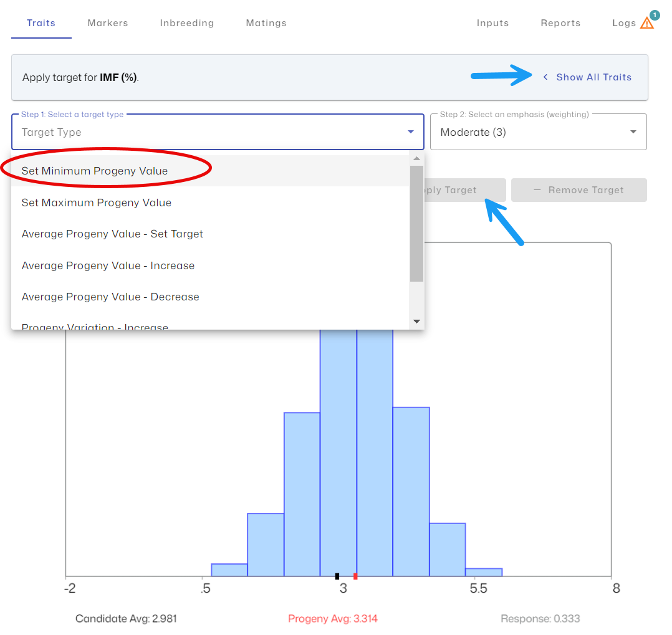
Task: Open the Reports tab
Action: pyautogui.click(x=560, y=23)
